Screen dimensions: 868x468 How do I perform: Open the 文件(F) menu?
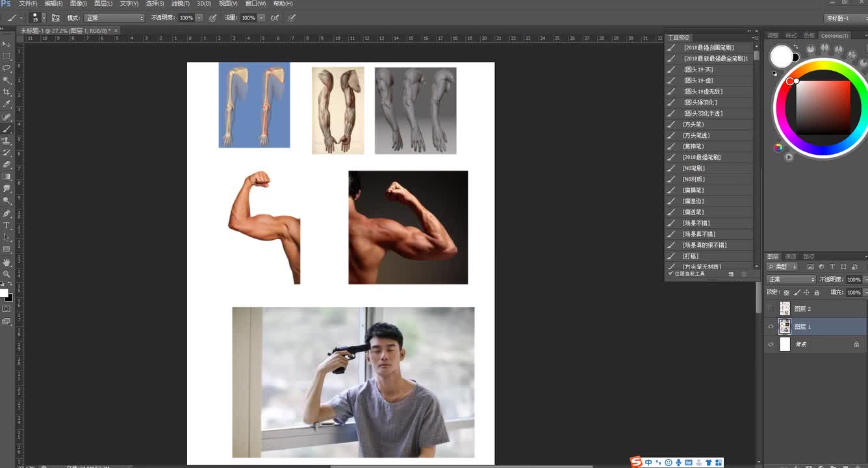pyautogui.click(x=28, y=4)
